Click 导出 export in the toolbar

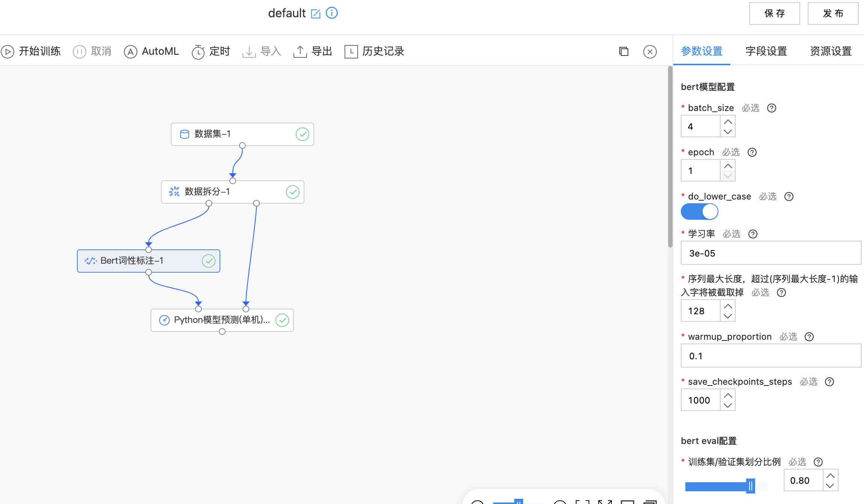click(x=313, y=51)
